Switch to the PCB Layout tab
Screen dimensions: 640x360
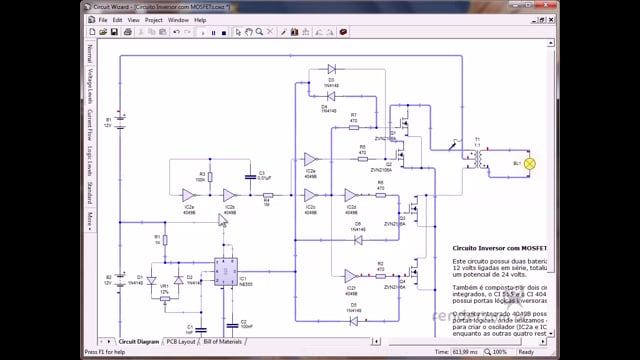coord(180,342)
